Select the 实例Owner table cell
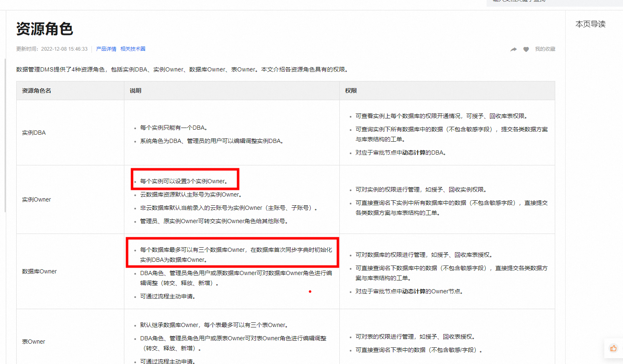The width and height of the screenshot is (623, 364). click(70, 199)
